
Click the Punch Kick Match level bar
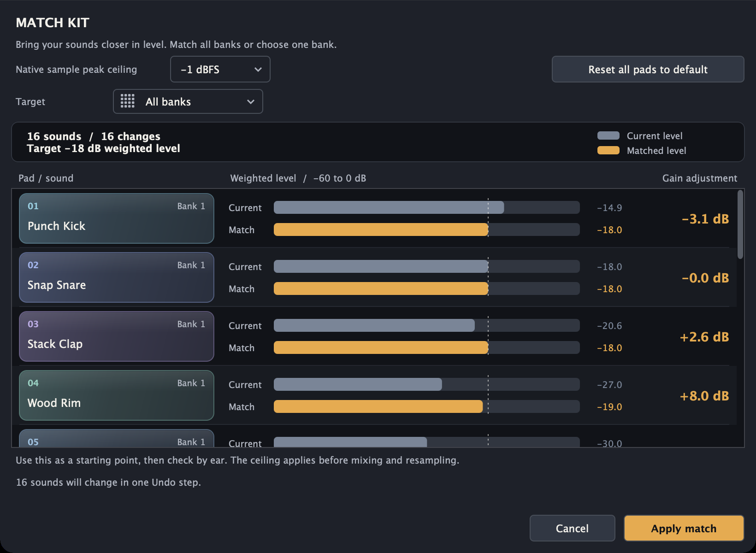(x=427, y=229)
